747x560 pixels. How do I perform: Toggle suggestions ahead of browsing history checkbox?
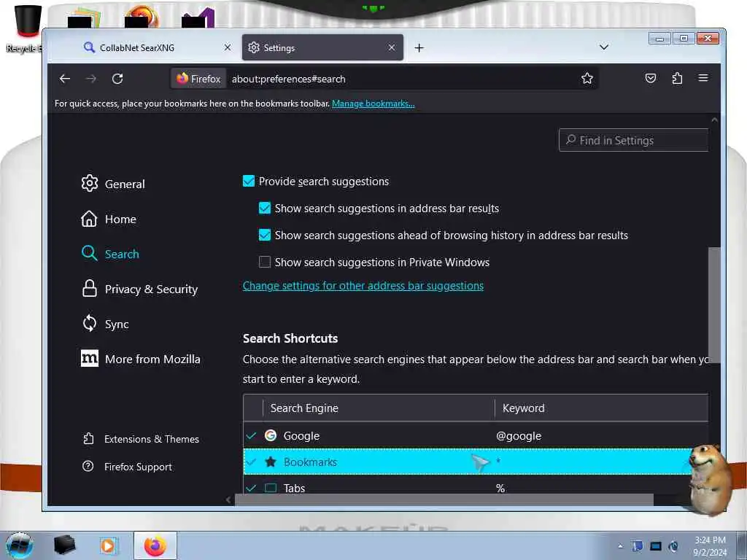click(x=264, y=235)
